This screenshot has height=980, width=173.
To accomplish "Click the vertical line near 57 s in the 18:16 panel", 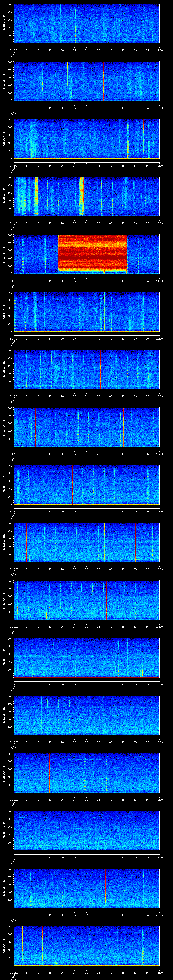I will [x=152, y=24].
